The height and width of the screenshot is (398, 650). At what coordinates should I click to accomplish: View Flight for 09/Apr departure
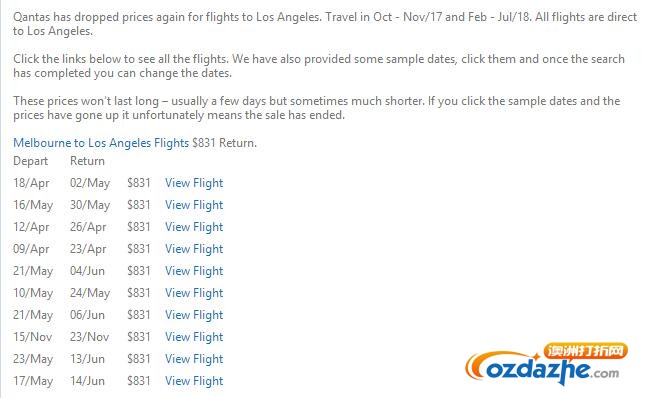[x=194, y=249]
